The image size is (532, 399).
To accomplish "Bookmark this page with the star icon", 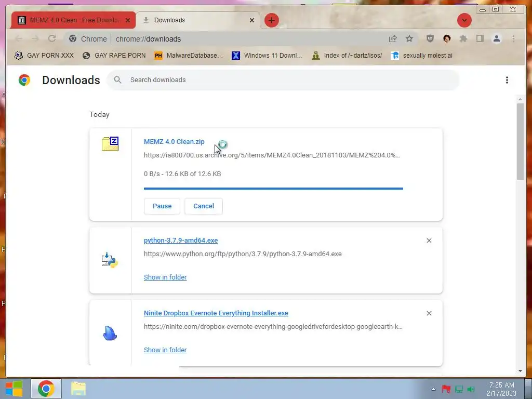I will coord(409,38).
